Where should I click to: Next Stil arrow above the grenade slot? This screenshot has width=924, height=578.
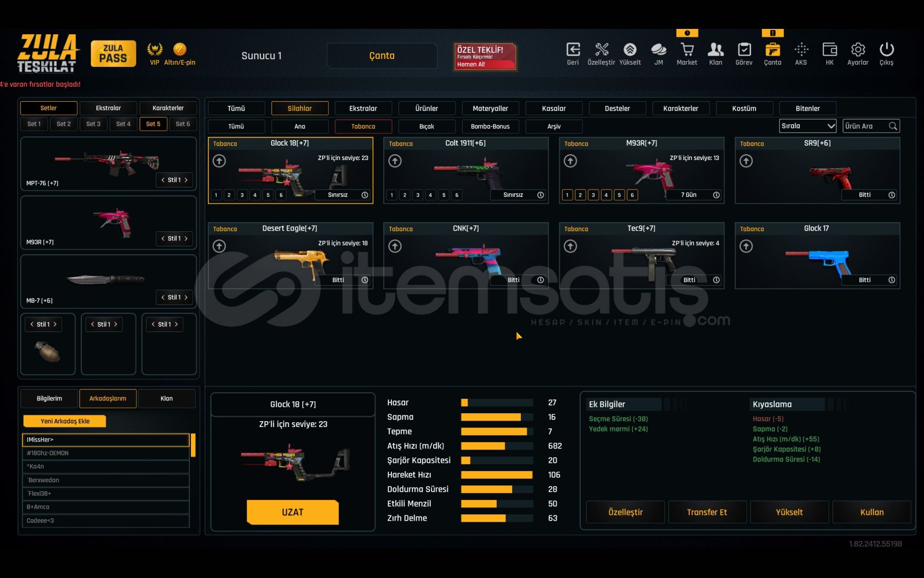click(x=55, y=324)
